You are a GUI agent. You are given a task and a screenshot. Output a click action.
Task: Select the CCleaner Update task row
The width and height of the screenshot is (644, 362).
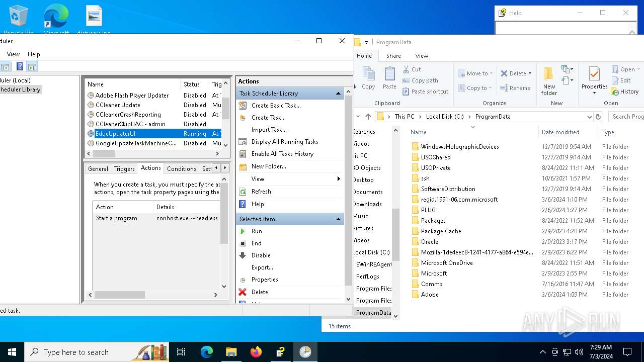(x=153, y=105)
